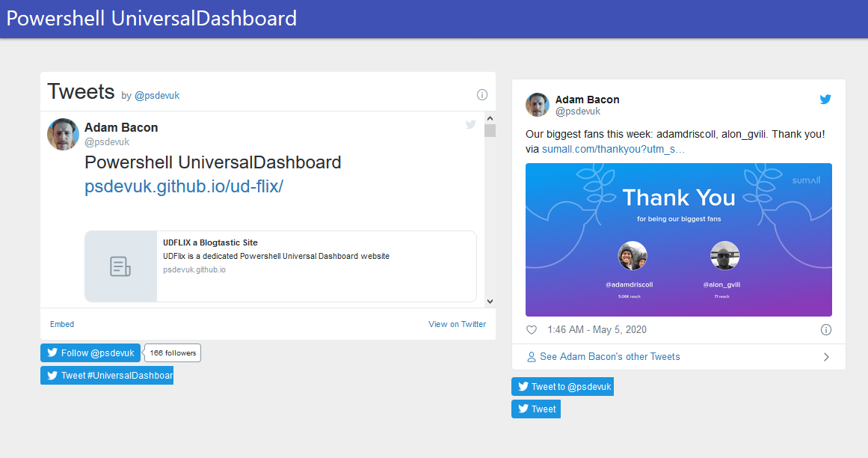Click the Tweet #UniversalDashboard button

tap(107, 376)
